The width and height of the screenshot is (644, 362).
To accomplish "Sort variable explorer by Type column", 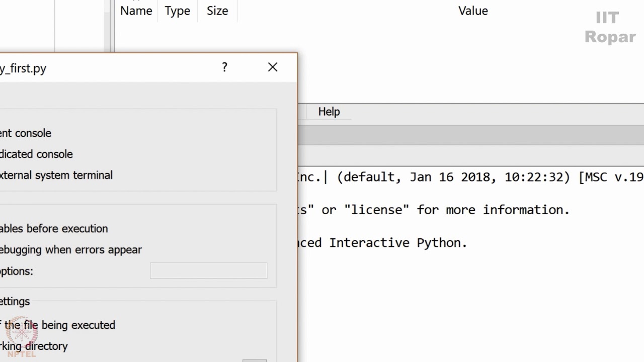I will click(178, 11).
